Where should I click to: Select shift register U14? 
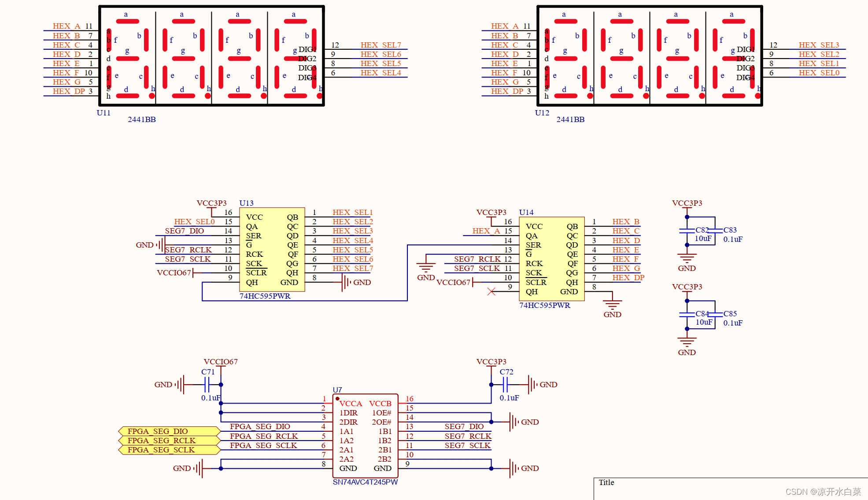point(551,258)
